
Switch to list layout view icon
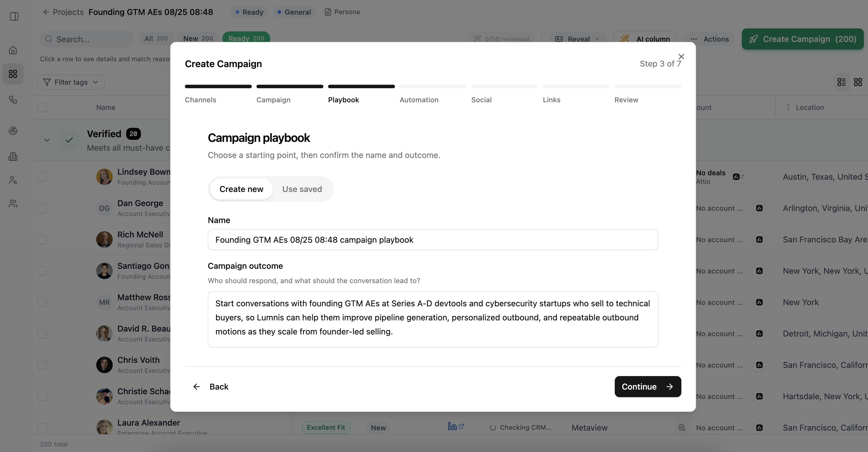click(841, 82)
